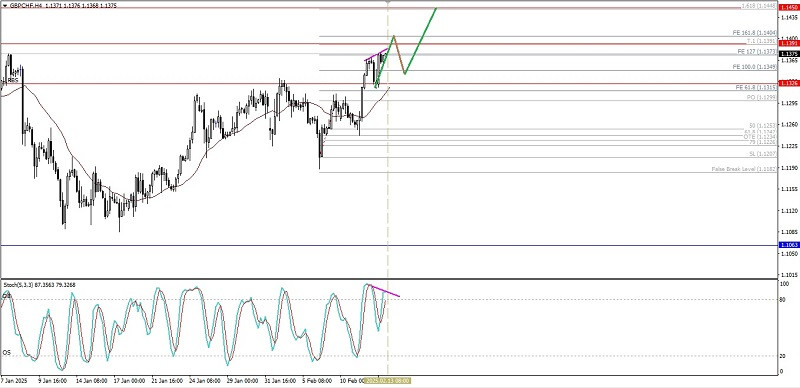Click the '21 Jan 16:00' time axis label
This screenshot has height=388, width=800.
coord(166,381)
